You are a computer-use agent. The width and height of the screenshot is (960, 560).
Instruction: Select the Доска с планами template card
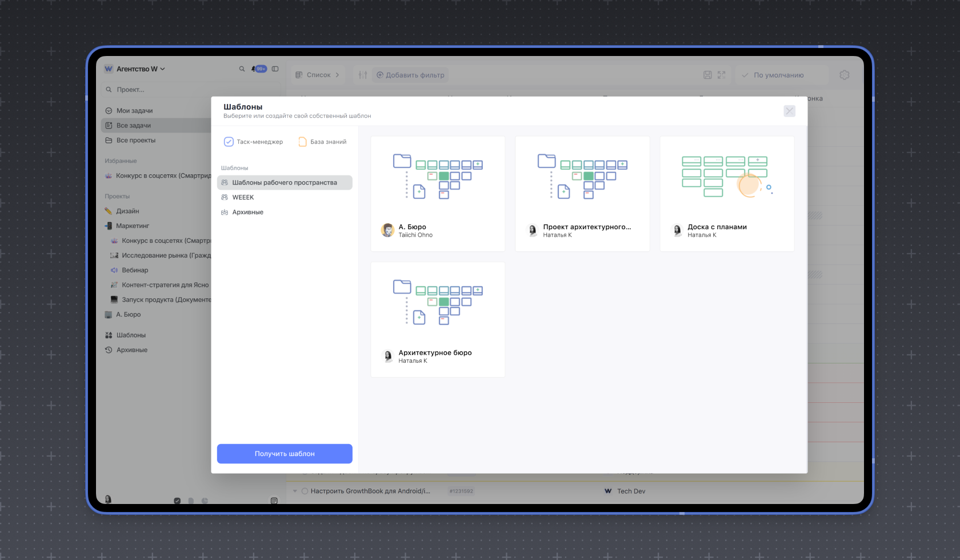tap(727, 194)
